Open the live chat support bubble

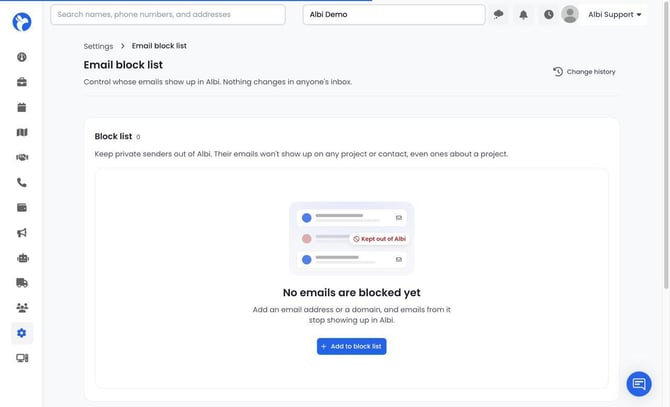pos(639,384)
